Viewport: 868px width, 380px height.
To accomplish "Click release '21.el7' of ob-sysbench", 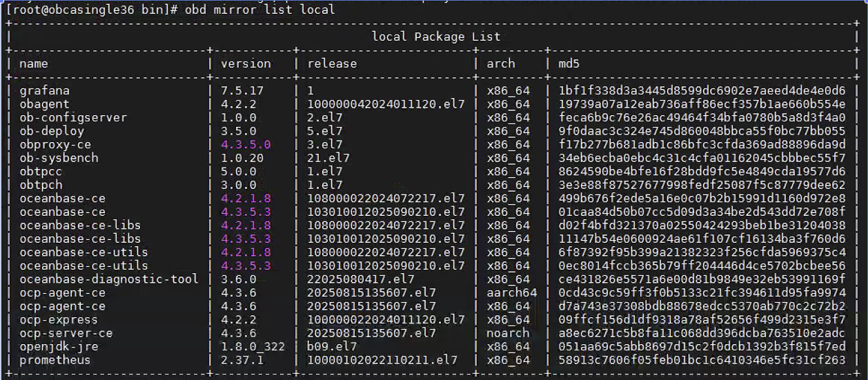I will click(328, 158).
